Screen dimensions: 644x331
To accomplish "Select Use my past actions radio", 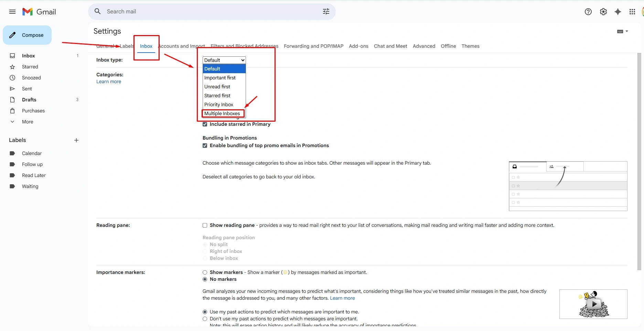I will (205, 312).
